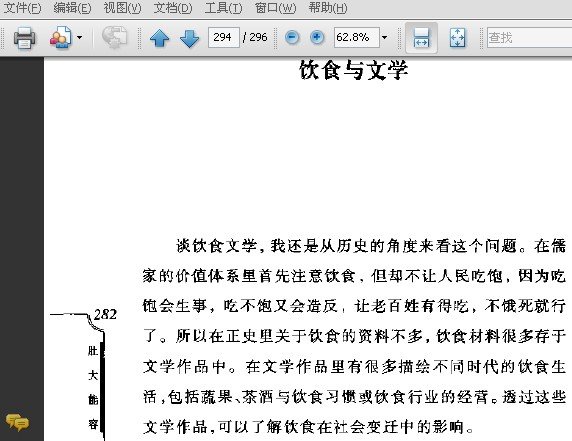Viewport: 572px width, 441px height.
Task: Zoom in with the plus button
Action: click(x=317, y=37)
